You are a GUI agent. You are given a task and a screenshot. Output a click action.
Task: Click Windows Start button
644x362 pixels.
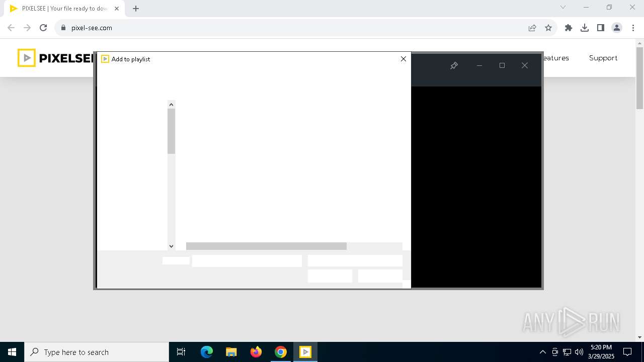[12, 352]
